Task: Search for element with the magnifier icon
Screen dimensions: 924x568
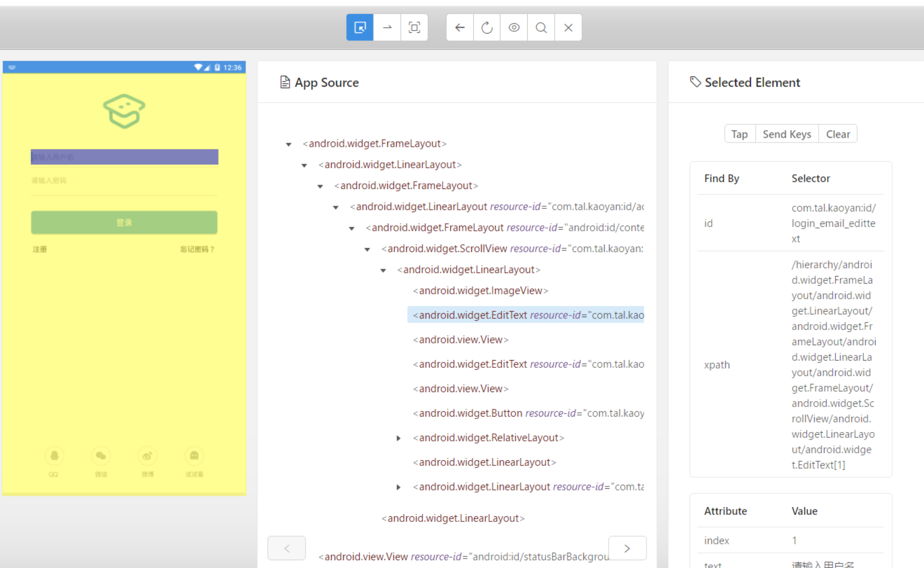Action: pyautogui.click(x=541, y=28)
